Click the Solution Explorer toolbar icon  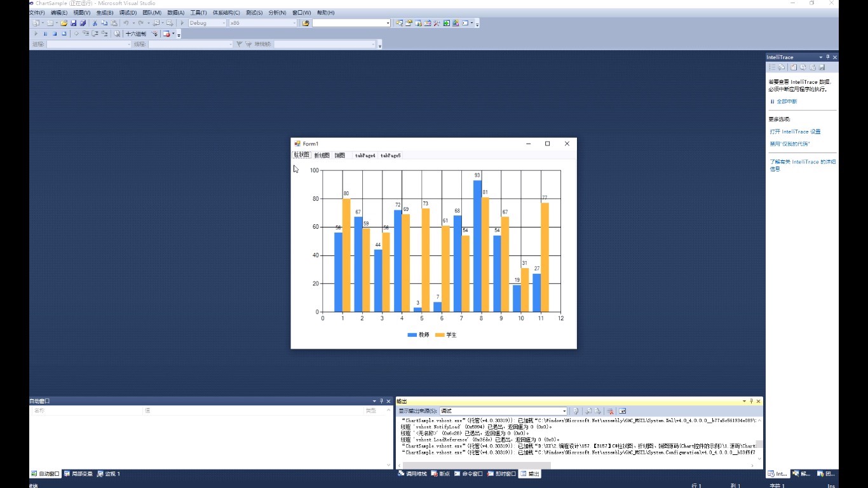tap(399, 23)
